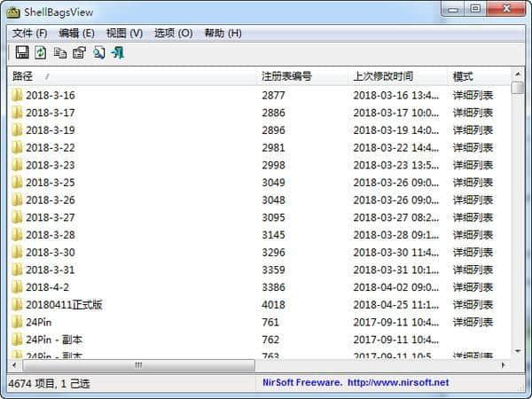Click the Properties toolbar icon
The image size is (532, 399).
(x=80, y=53)
